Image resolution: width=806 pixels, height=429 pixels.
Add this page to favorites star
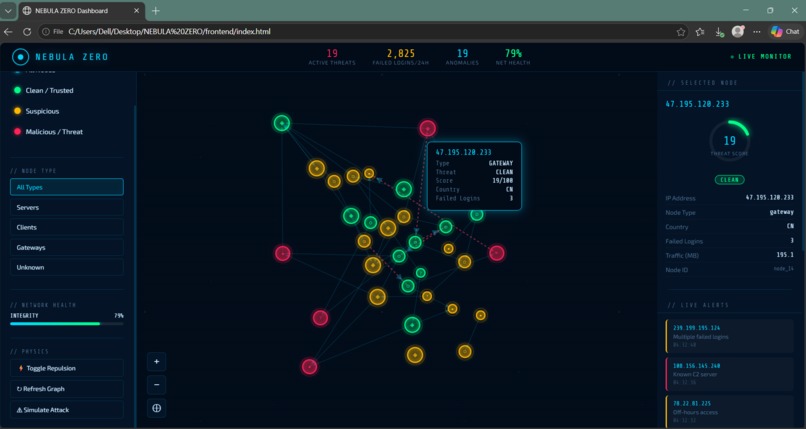coord(681,32)
